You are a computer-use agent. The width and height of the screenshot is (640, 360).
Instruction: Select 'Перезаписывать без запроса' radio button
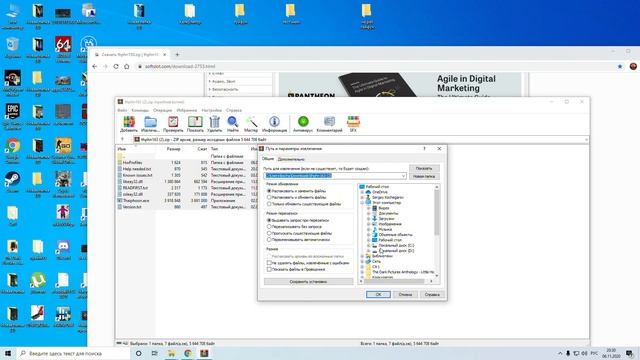click(x=269, y=227)
